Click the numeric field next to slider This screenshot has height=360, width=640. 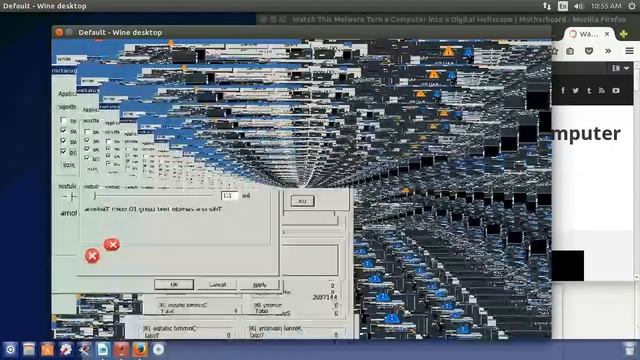(x=230, y=196)
